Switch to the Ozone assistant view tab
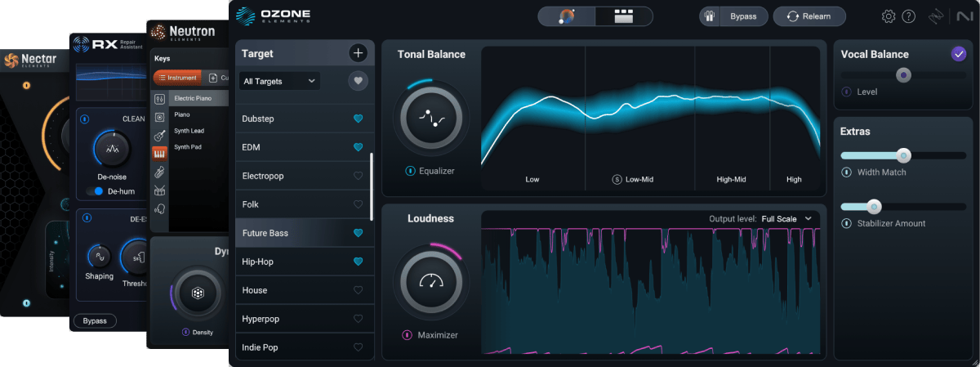Viewport: 980px width, 367px height. tap(566, 16)
